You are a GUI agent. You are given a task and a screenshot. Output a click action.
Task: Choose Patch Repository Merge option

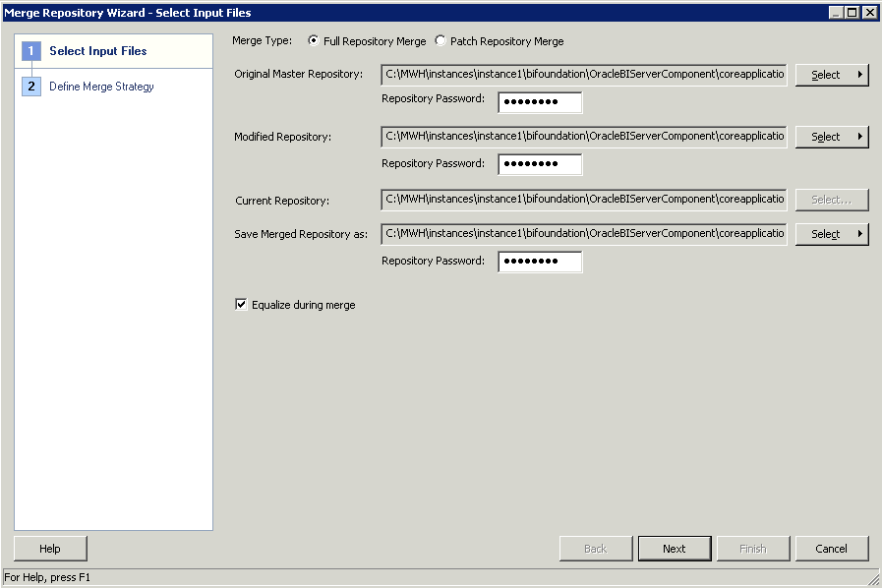click(x=441, y=40)
